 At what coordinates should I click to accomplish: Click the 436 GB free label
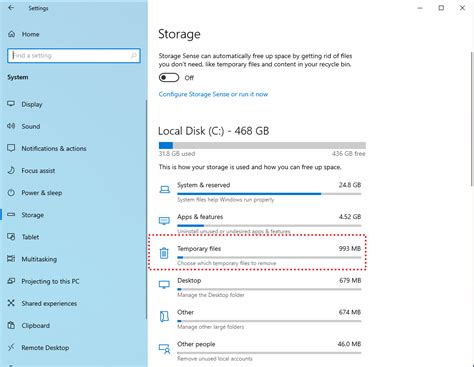coord(349,154)
